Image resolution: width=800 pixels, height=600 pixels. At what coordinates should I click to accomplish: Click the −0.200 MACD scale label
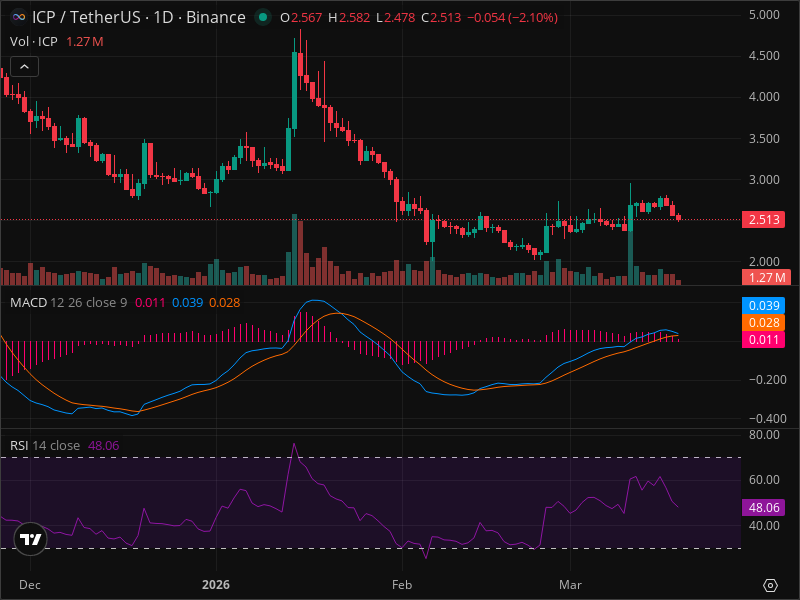pyautogui.click(x=767, y=380)
